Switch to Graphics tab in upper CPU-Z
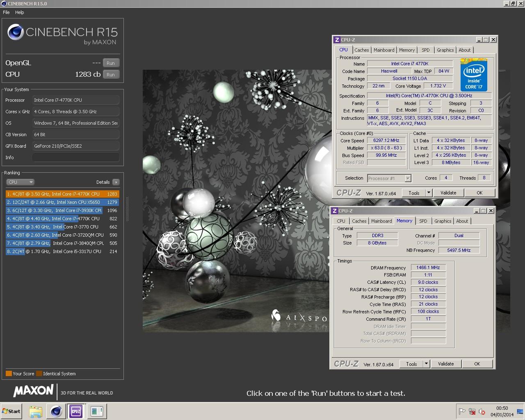 445,50
